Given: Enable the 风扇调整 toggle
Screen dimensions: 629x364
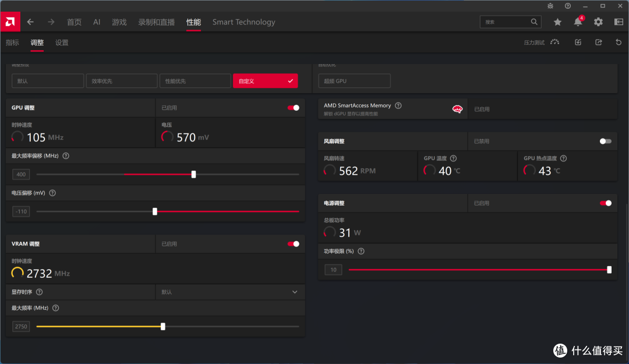Looking at the screenshot, I should (x=605, y=142).
